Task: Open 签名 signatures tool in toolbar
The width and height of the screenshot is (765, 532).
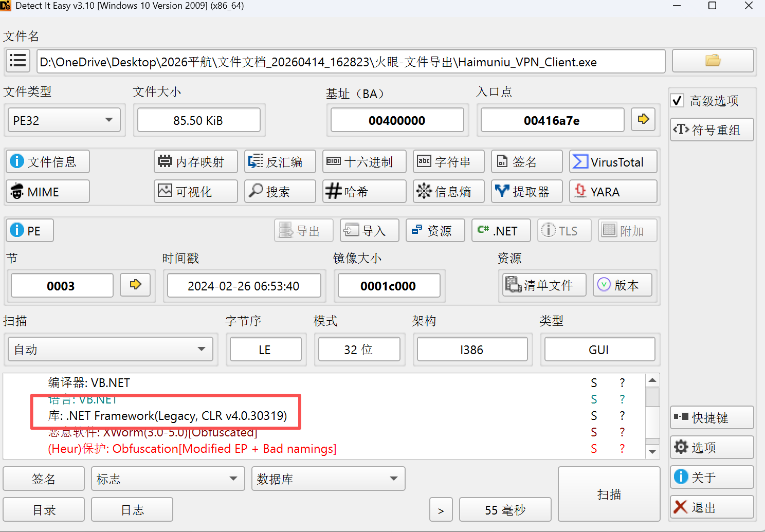Action: click(527, 162)
